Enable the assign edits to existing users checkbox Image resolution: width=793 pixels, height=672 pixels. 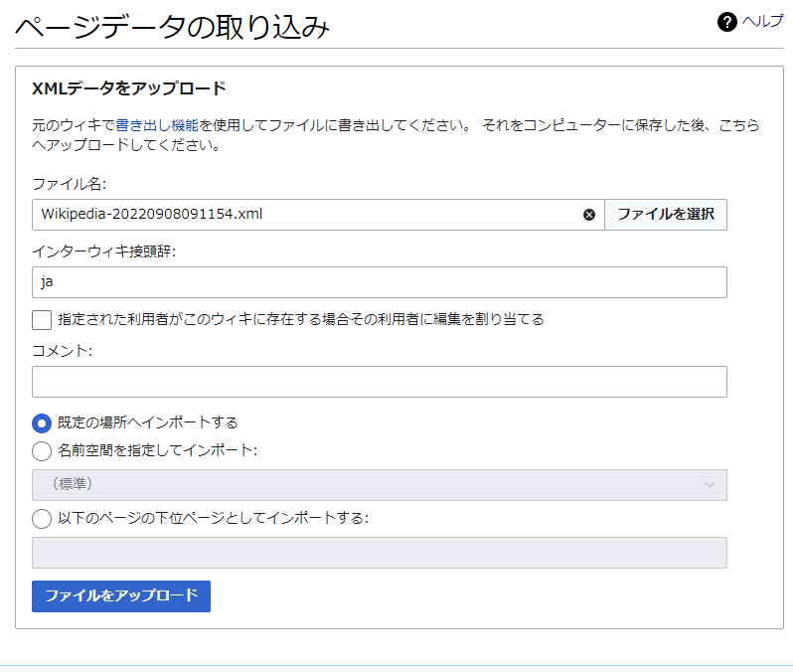click(x=42, y=319)
